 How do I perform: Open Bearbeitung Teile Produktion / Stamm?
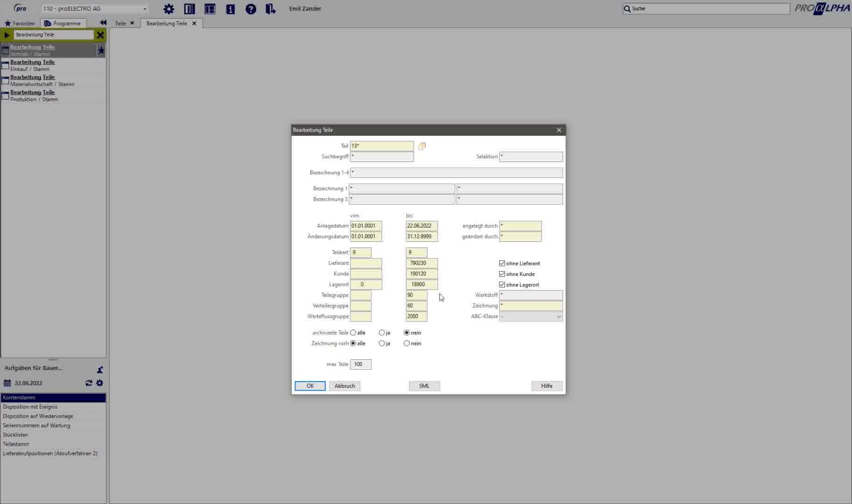(53, 96)
